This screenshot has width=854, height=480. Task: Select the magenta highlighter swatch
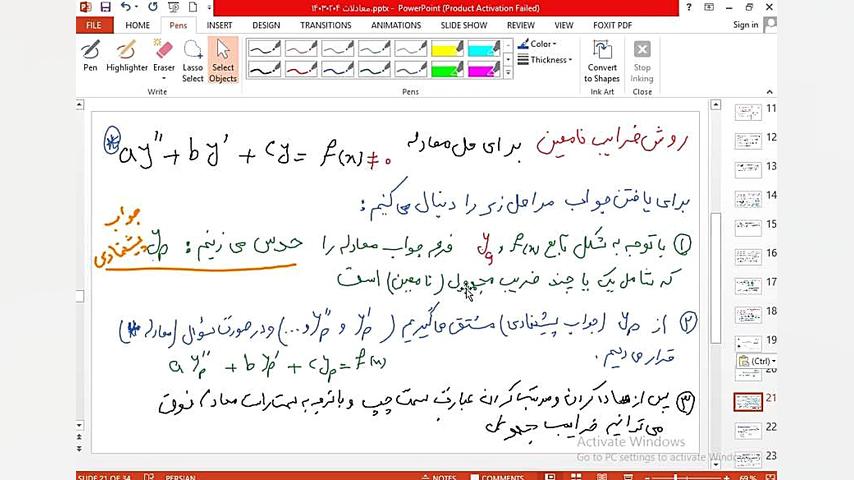tap(484, 69)
